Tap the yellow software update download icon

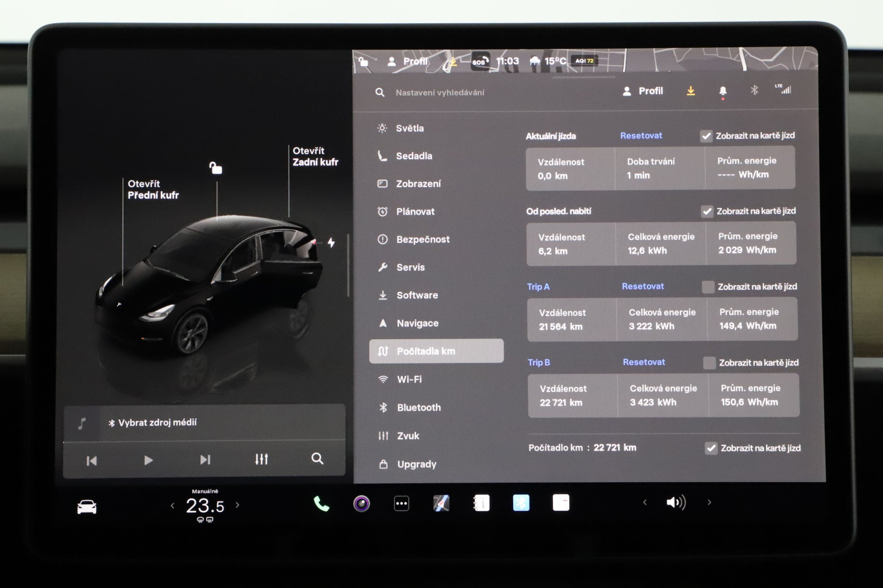click(691, 91)
